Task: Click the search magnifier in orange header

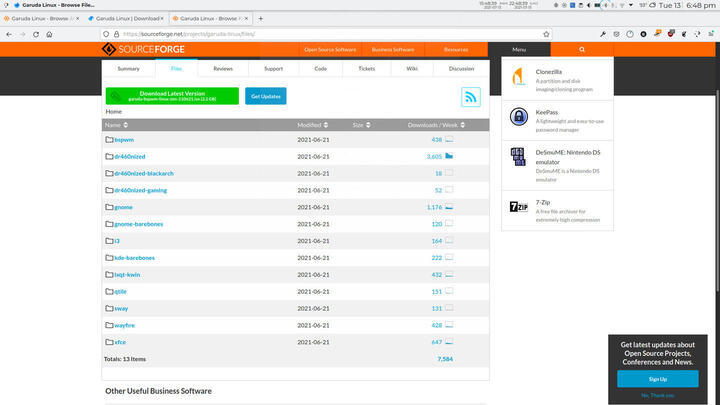Action: (x=582, y=49)
